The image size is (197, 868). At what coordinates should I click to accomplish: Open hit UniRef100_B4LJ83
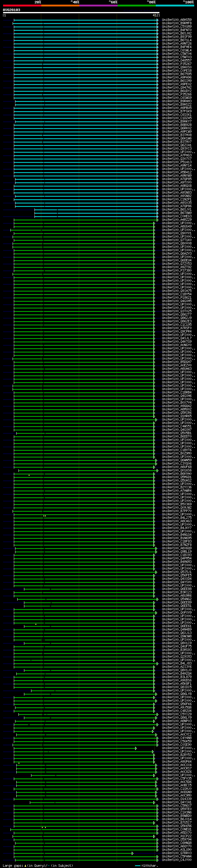tap(176, 664)
